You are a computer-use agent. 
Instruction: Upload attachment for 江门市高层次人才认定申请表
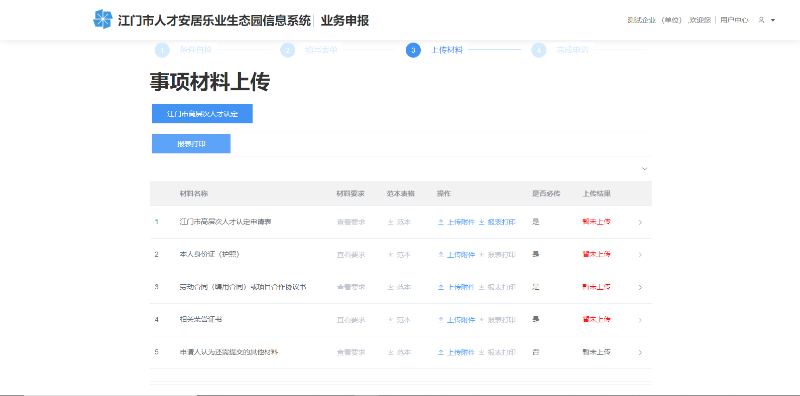coord(457,222)
